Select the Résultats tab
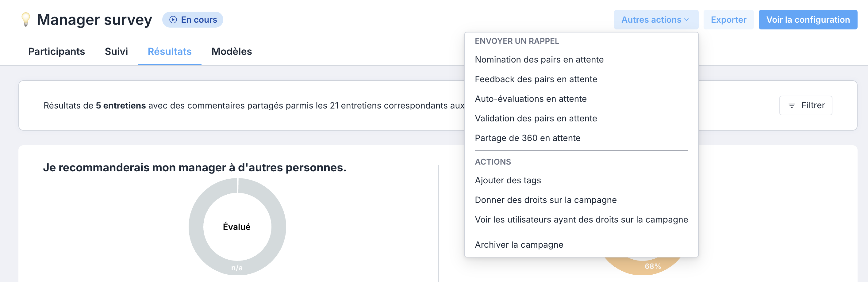This screenshot has height=282, width=868. (170, 51)
